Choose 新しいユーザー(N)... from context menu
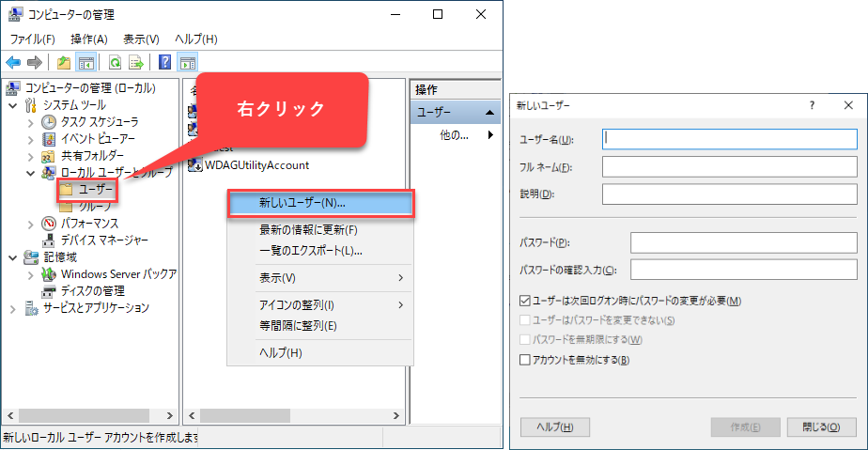Screen dimensions: 868x450 tap(302, 203)
